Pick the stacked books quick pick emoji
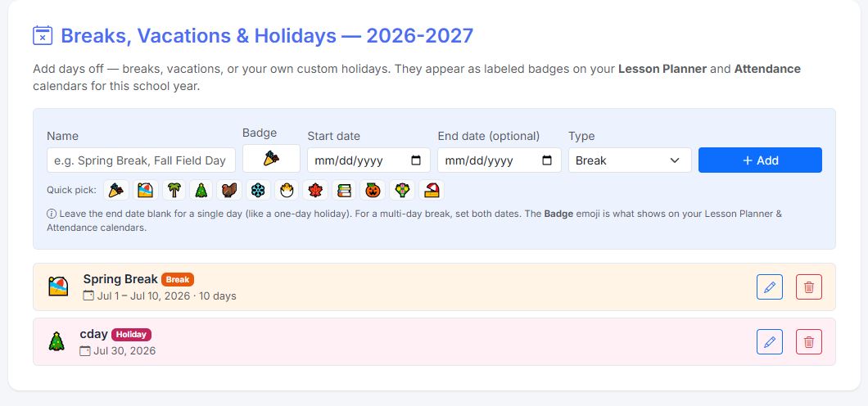Image resolution: width=868 pixels, height=406 pixels. [344, 191]
